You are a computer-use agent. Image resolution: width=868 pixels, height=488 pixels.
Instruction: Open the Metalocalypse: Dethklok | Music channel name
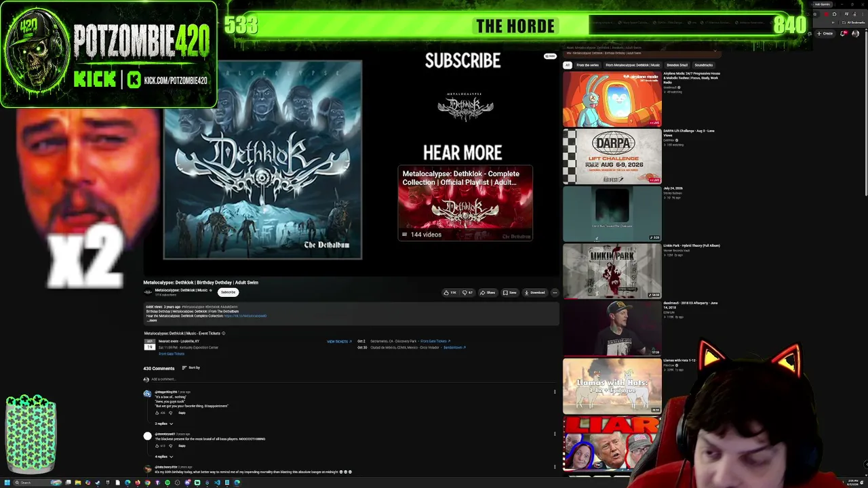[181, 290]
